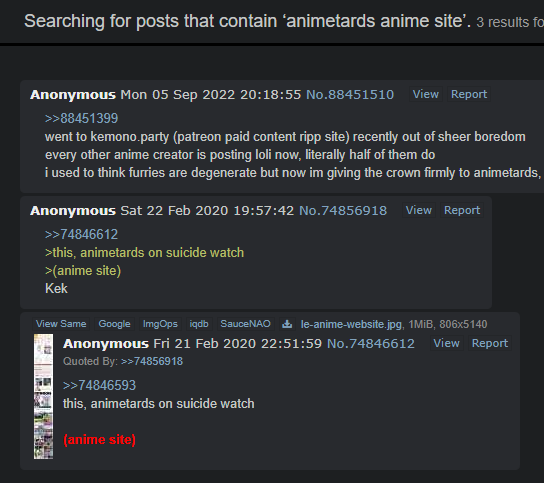Open the le-anime-website.jpg thumbnail image
This screenshot has height=483, width=544.
[43, 396]
